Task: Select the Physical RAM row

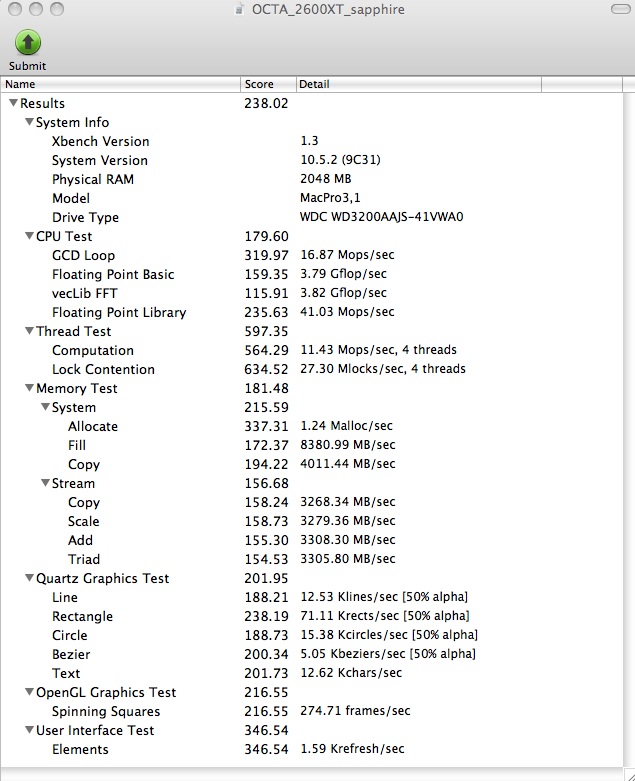Action: pyautogui.click(x=311, y=179)
